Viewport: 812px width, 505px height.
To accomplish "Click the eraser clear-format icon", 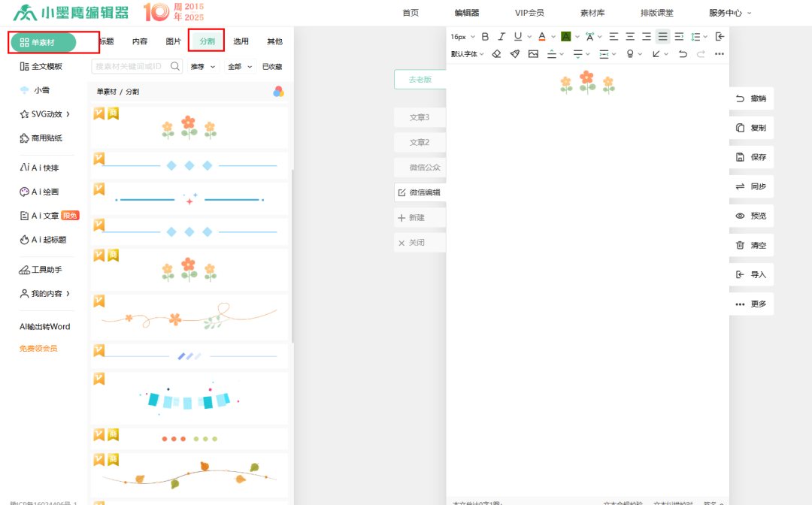I will tap(496, 54).
